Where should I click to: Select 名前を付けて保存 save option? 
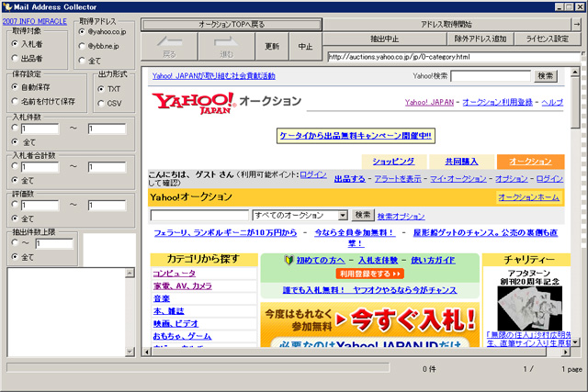click(13, 102)
